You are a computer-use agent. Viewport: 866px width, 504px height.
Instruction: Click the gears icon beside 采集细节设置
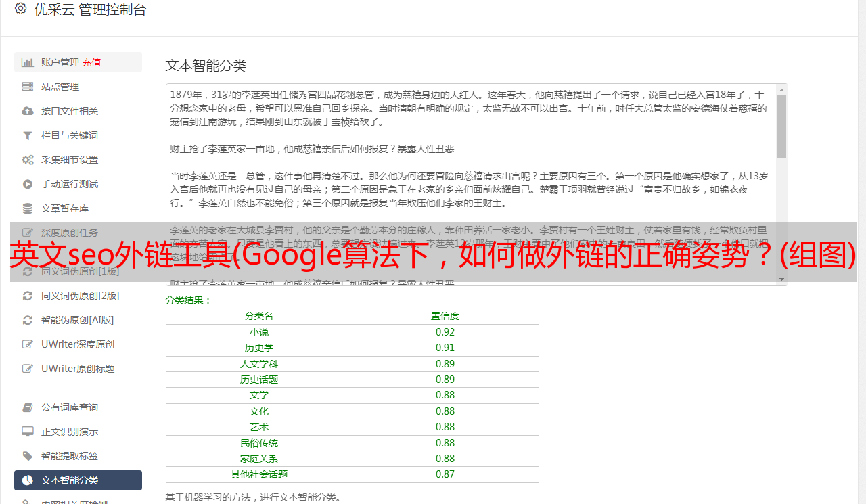[27, 160]
